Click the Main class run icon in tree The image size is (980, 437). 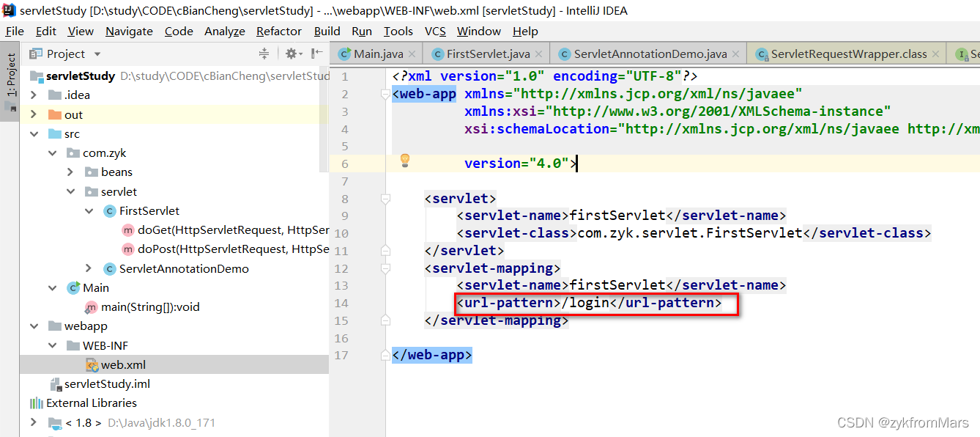(x=73, y=287)
